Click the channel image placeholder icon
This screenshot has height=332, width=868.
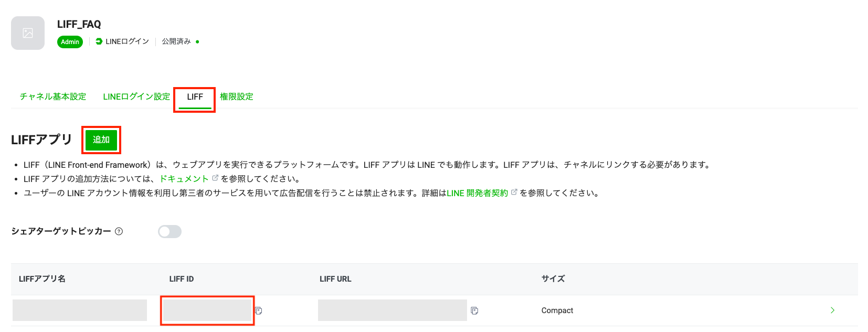click(27, 33)
